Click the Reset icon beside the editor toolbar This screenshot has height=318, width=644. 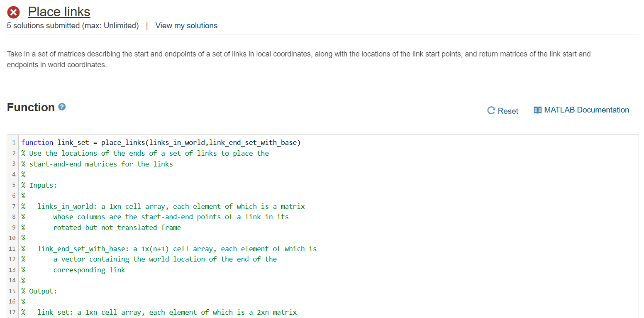491,110
